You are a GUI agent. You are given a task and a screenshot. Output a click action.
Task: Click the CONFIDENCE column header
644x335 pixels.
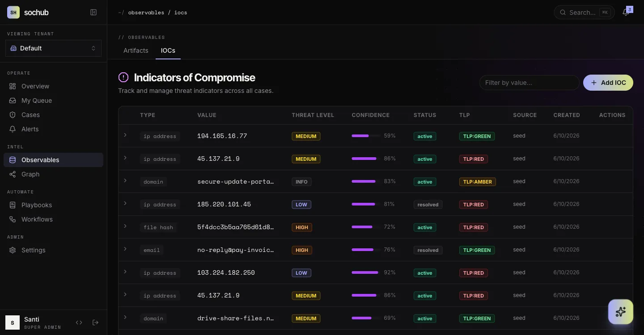click(x=371, y=115)
